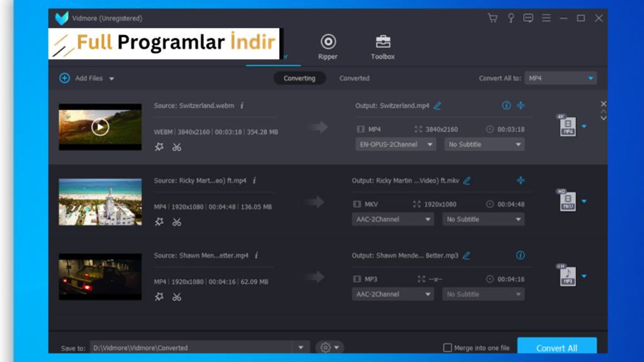Viewport: 644px width, 362px height.
Task: Open No Subtitle dropdown for Ricky Martin output
Action: tap(483, 219)
